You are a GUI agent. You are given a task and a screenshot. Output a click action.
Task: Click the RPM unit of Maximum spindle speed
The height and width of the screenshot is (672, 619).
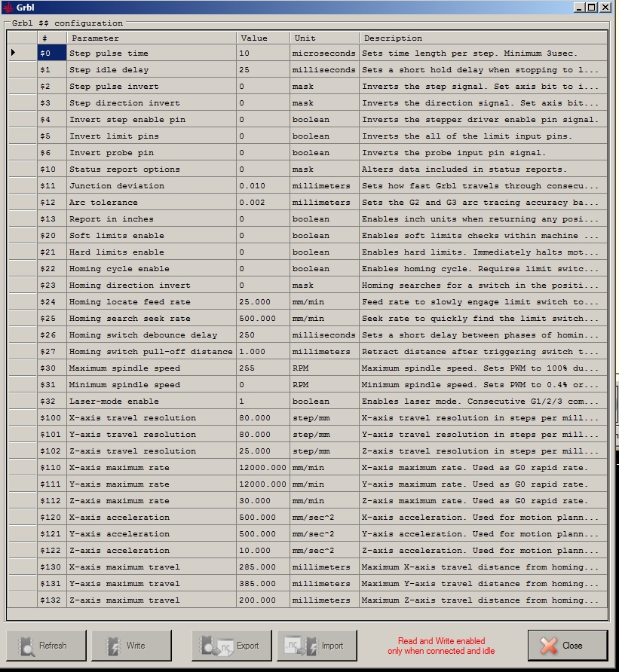pyautogui.click(x=324, y=368)
